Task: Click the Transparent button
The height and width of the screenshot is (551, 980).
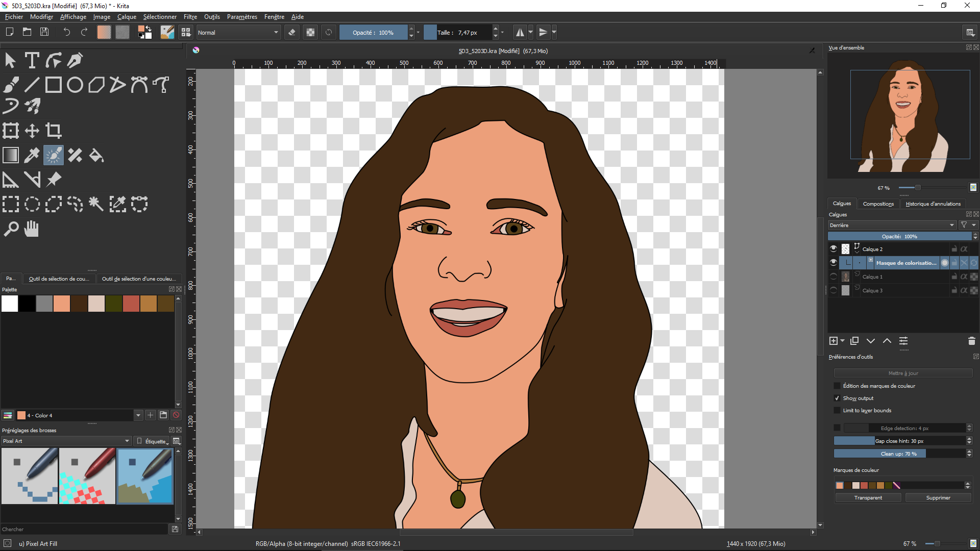Action: point(868,497)
